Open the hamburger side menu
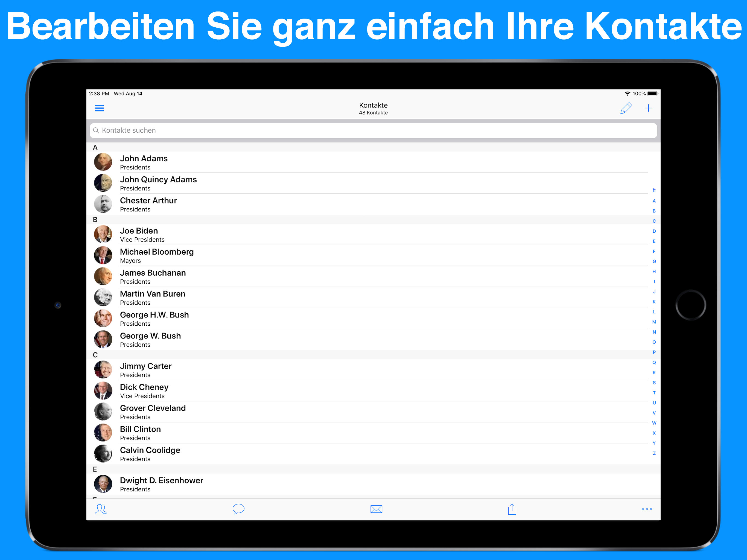Image resolution: width=747 pixels, height=560 pixels. pos(99,108)
